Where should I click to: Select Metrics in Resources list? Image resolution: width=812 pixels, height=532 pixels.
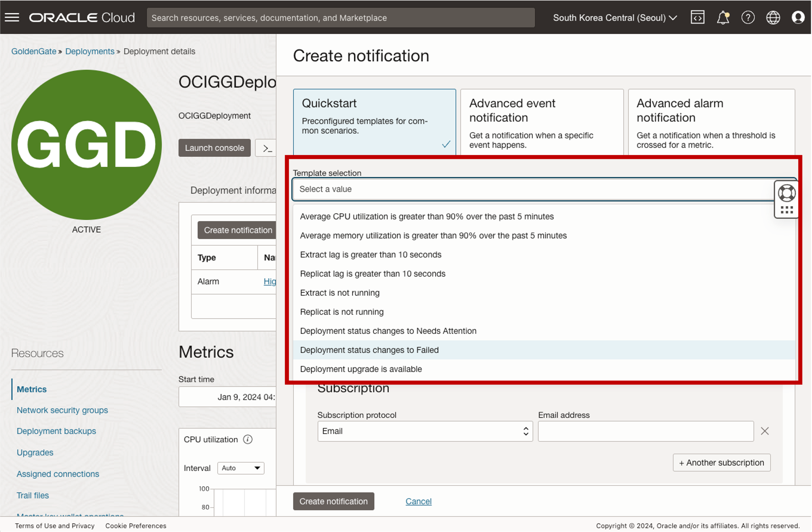tap(32, 389)
